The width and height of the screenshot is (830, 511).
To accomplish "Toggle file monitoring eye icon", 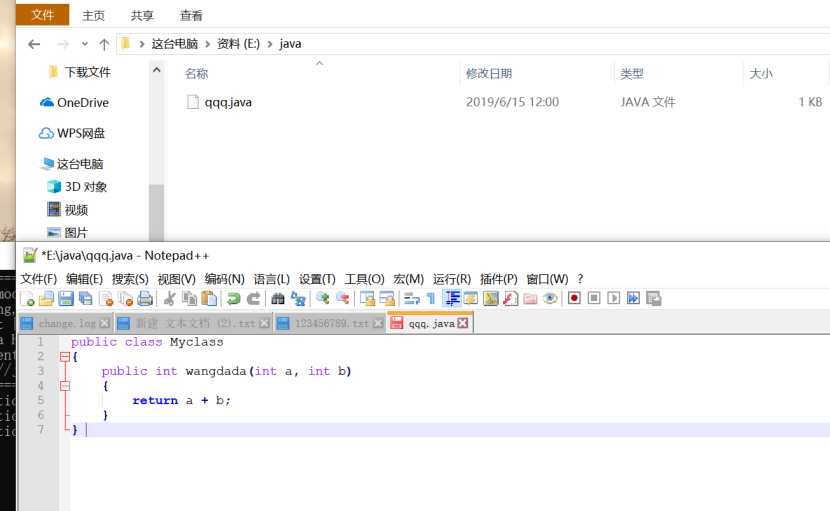I will [x=550, y=299].
